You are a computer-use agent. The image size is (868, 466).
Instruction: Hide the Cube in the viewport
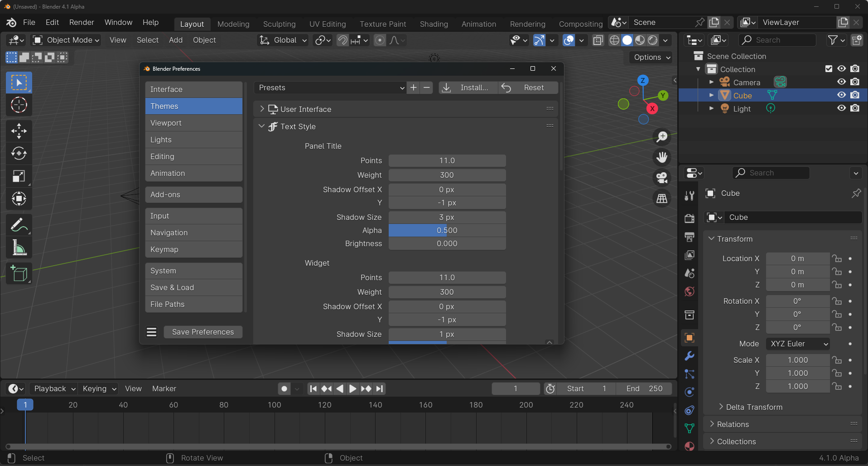pos(841,95)
